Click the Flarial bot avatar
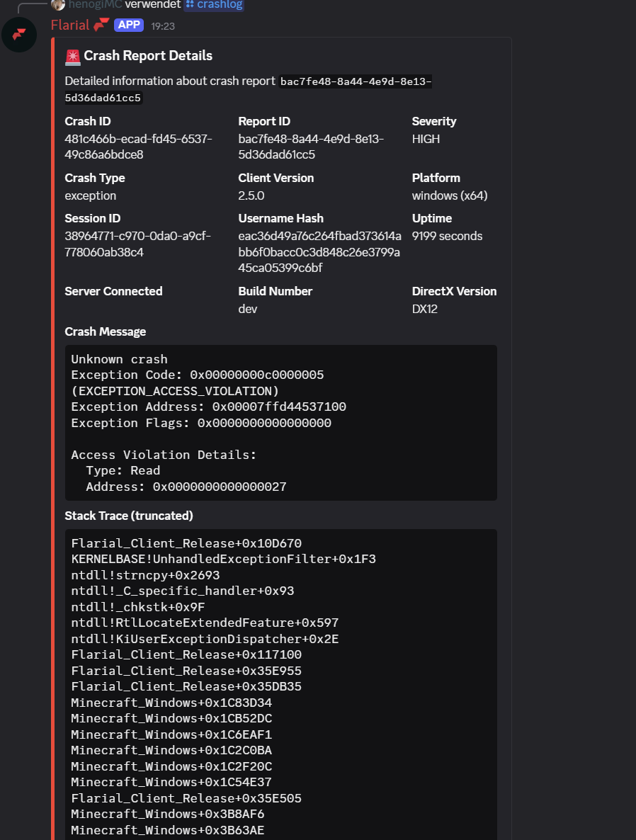The image size is (636, 840). click(19, 34)
